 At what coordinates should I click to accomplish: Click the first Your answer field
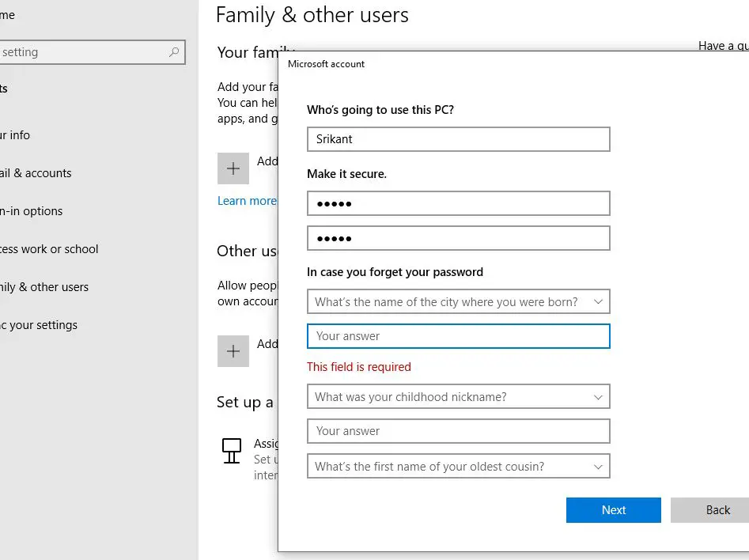(459, 336)
